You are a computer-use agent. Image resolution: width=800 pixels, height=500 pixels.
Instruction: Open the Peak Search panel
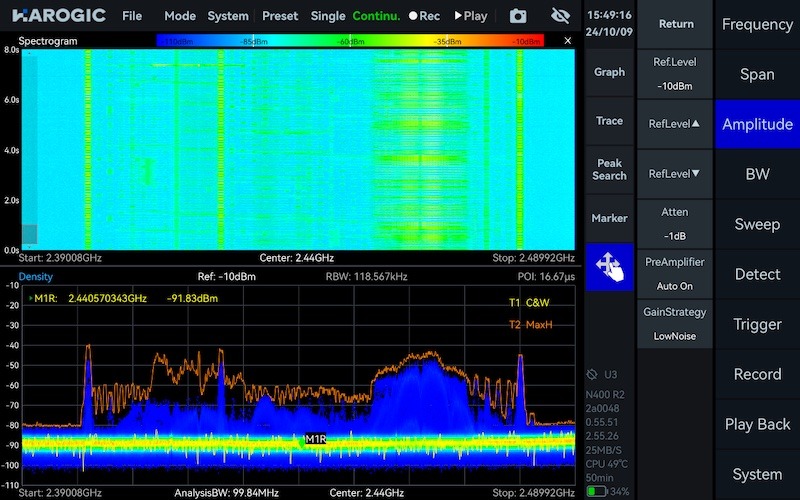(x=609, y=169)
